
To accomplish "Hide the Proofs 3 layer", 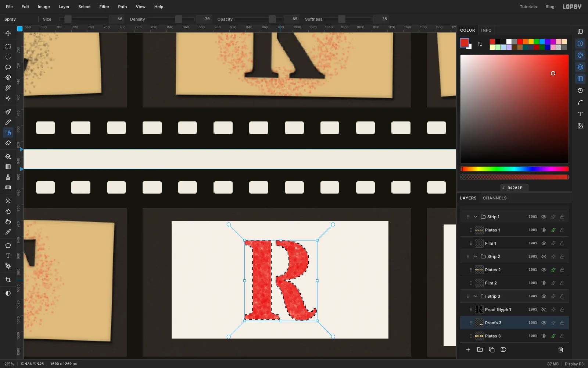I will (544, 323).
